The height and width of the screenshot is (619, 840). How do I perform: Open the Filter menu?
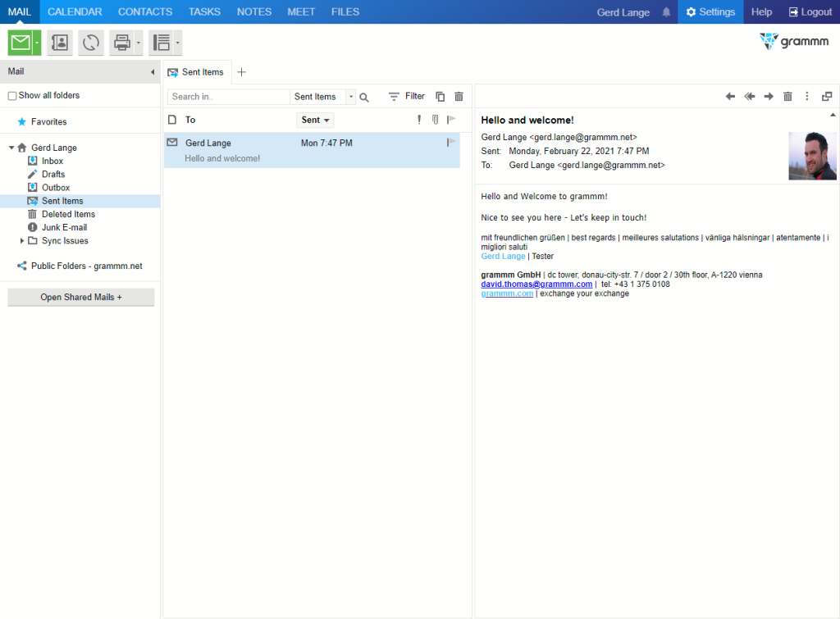[x=407, y=97]
